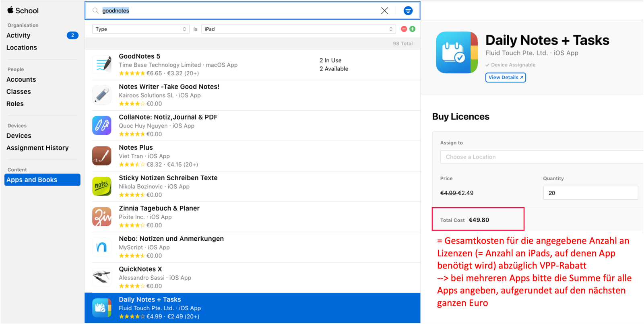
Task: Click the 2 In Use text
Action: (x=330, y=60)
